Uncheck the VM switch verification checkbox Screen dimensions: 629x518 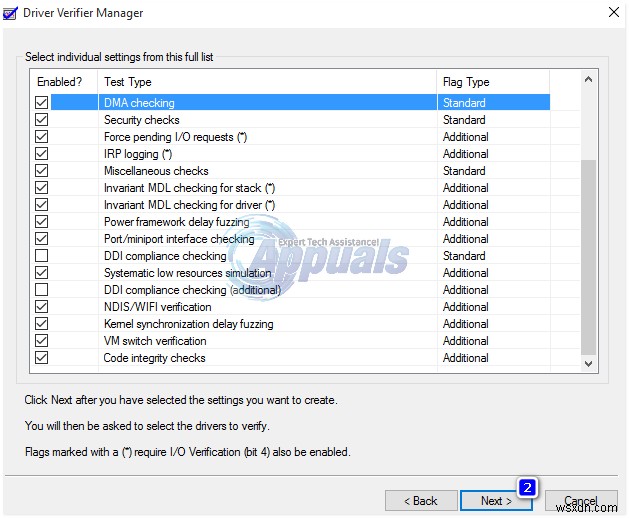pos(41,341)
